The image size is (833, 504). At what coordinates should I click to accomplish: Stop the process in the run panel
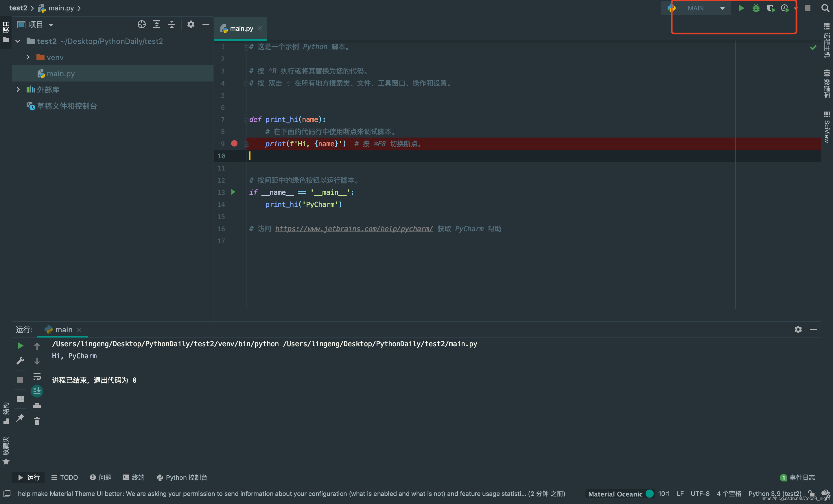(20, 380)
